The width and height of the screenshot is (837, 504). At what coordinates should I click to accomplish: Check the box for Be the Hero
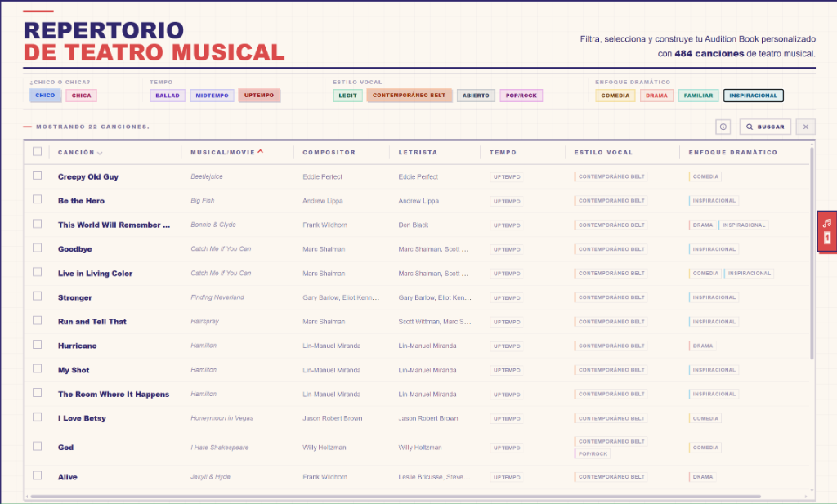click(x=37, y=199)
